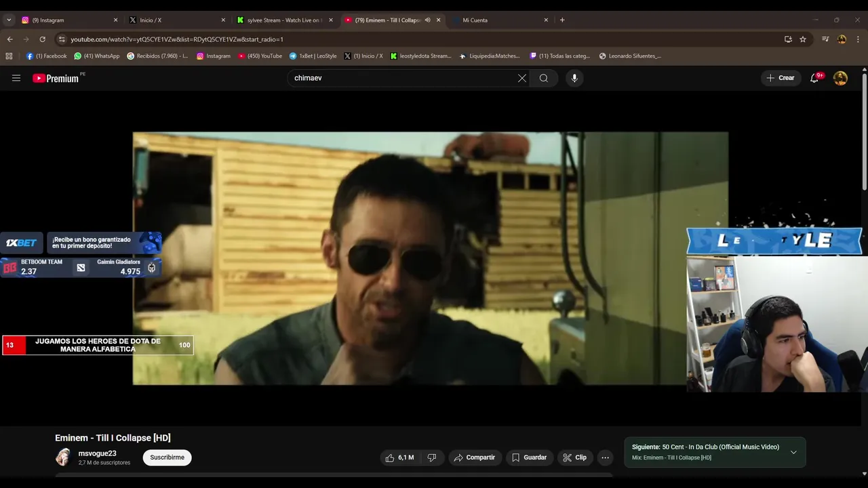Switch to the sylvee Stream Kick tab
The width and height of the screenshot is (868, 488).
click(284, 20)
